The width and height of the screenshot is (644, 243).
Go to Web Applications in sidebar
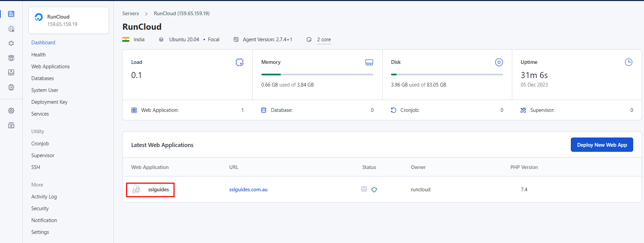[50, 67]
